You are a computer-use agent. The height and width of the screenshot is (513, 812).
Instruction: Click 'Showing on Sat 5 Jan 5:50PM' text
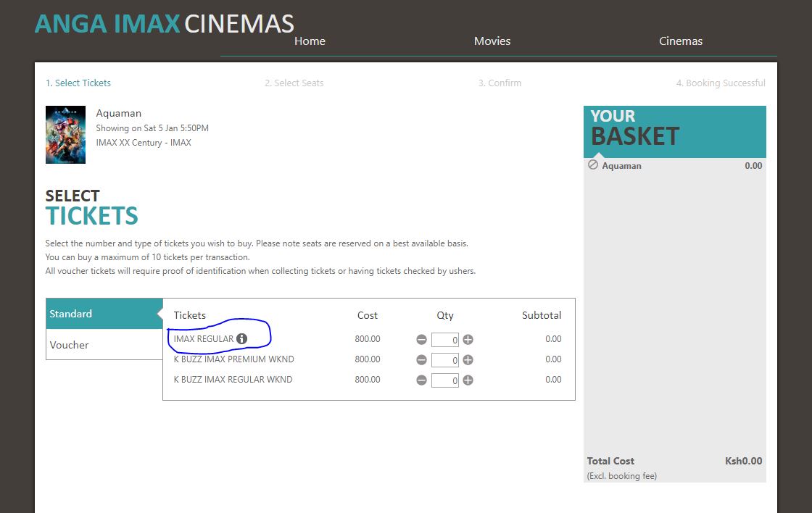152,128
